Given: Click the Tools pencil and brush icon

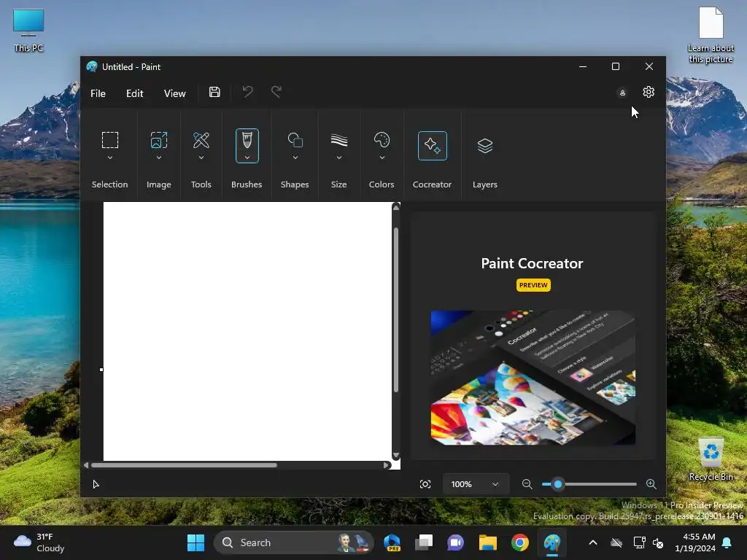Looking at the screenshot, I should tap(201, 140).
